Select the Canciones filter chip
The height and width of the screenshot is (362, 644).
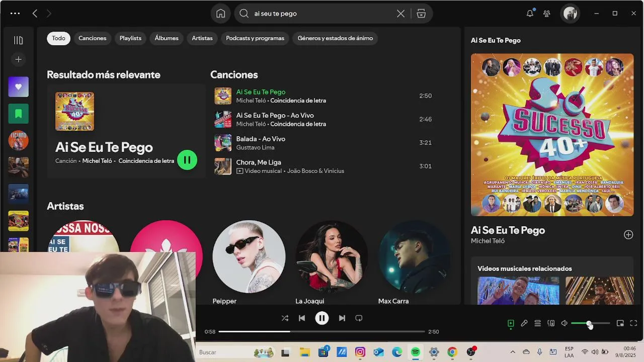click(93, 38)
